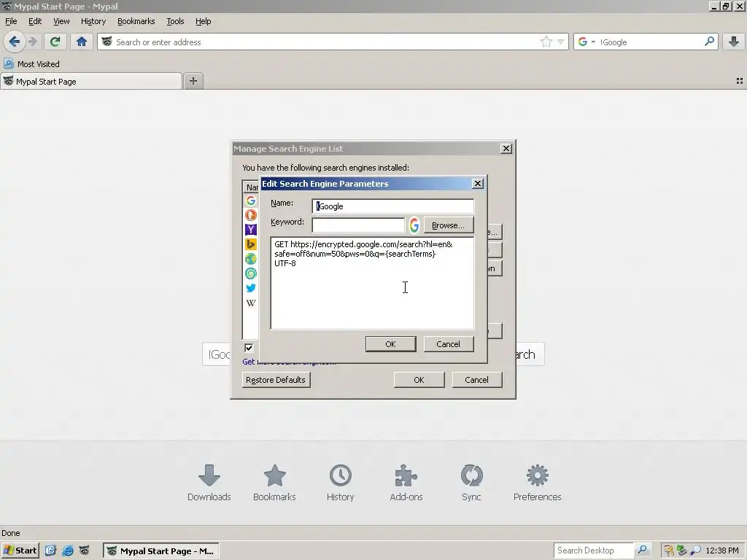Open the Home page icon
The height and width of the screenshot is (560, 747).
(82, 42)
